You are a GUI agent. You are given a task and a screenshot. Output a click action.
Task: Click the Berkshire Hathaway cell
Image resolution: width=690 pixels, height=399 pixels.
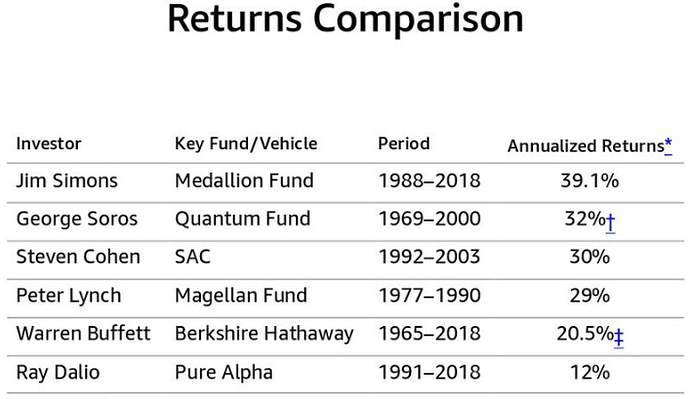(x=264, y=334)
